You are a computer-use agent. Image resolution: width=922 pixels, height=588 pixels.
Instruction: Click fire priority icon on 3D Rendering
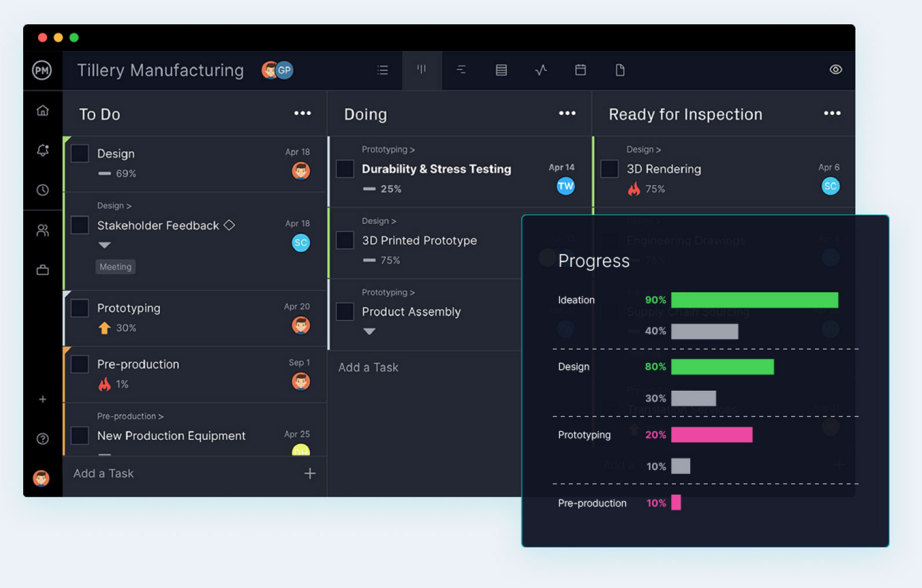[634, 189]
